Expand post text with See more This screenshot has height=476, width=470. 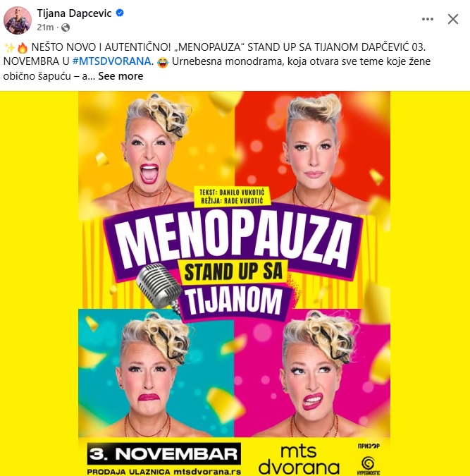[120, 76]
